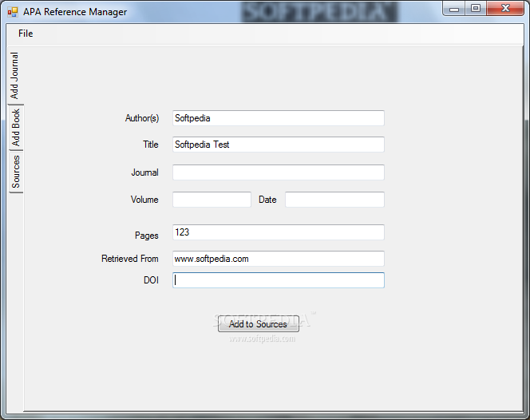Image resolution: width=530 pixels, height=420 pixels.
Task: Click the Volume label
Action: click(x=144, y=200)
